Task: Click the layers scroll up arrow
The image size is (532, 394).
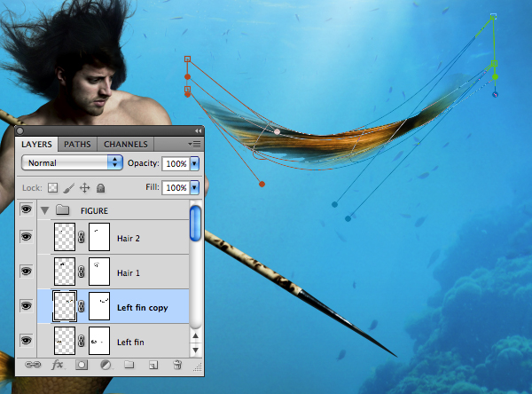Action: click(195, 335)
